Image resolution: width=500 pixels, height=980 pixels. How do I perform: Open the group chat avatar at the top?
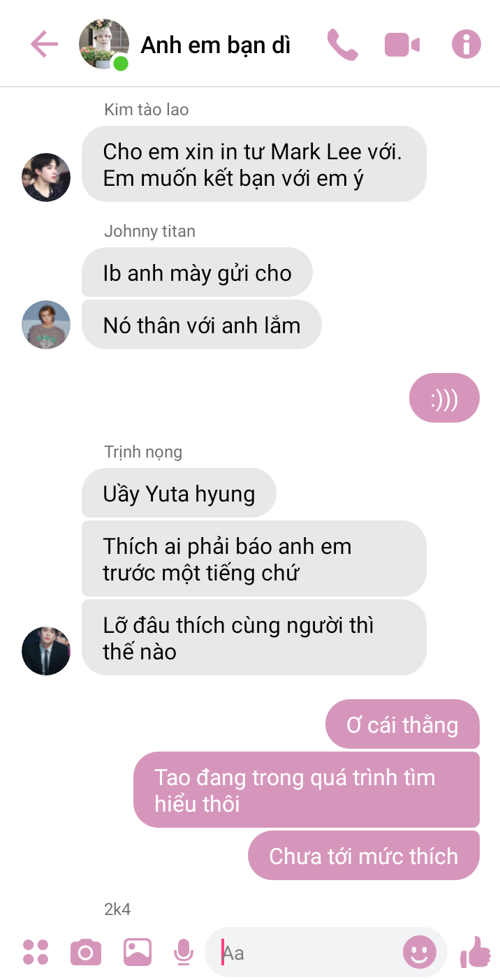pyautogui.click(x=105, y=45)
